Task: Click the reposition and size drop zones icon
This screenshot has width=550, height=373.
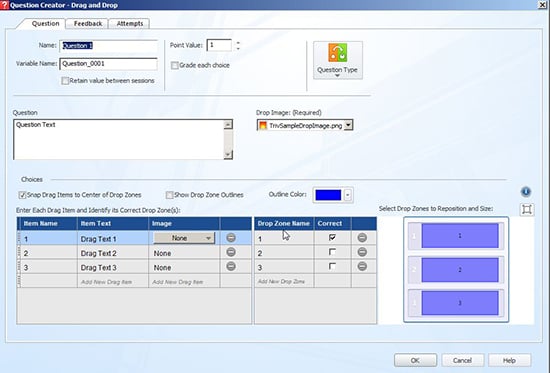Action: pyautogui.click(x=526, y=209)
